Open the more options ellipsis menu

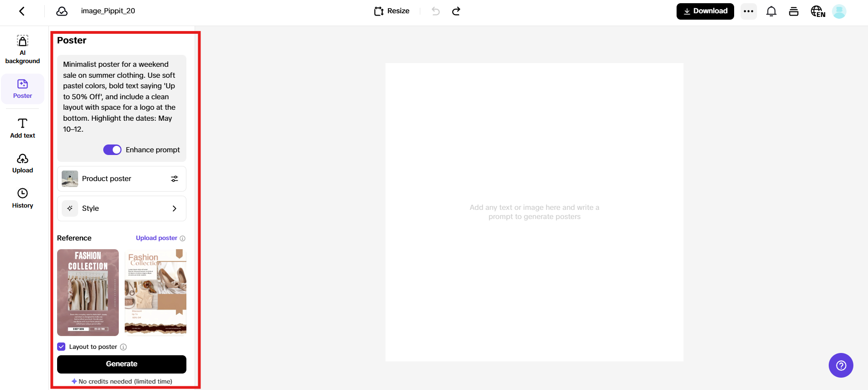click(x=748, y=11)
